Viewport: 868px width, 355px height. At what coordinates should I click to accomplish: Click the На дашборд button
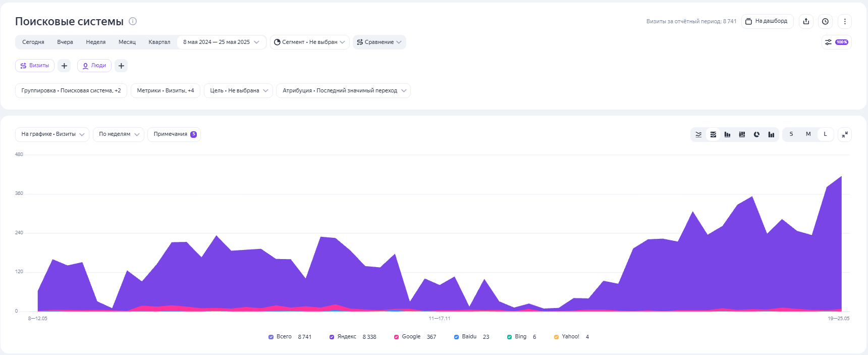[767, 21]
